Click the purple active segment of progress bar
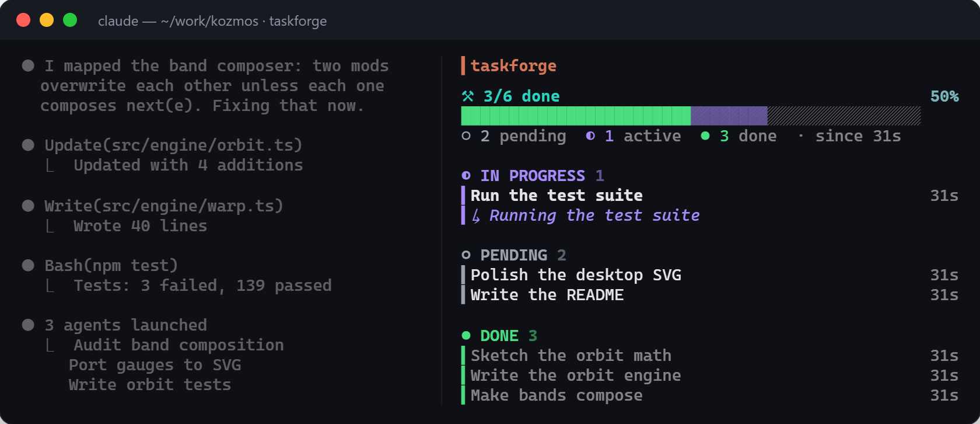Viewport: 980px width, 424px height. [729, 116]
